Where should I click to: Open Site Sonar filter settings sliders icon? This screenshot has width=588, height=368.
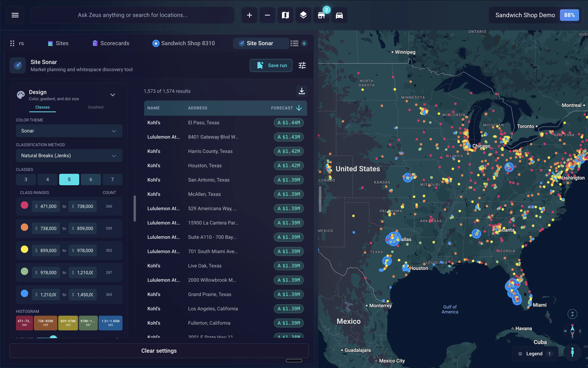coord(302,65)
